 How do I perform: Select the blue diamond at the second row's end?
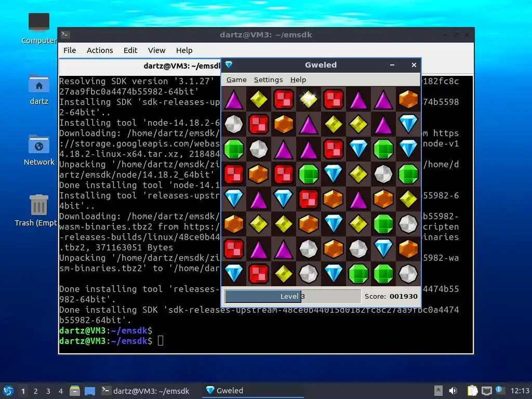(x=408, y=124)
